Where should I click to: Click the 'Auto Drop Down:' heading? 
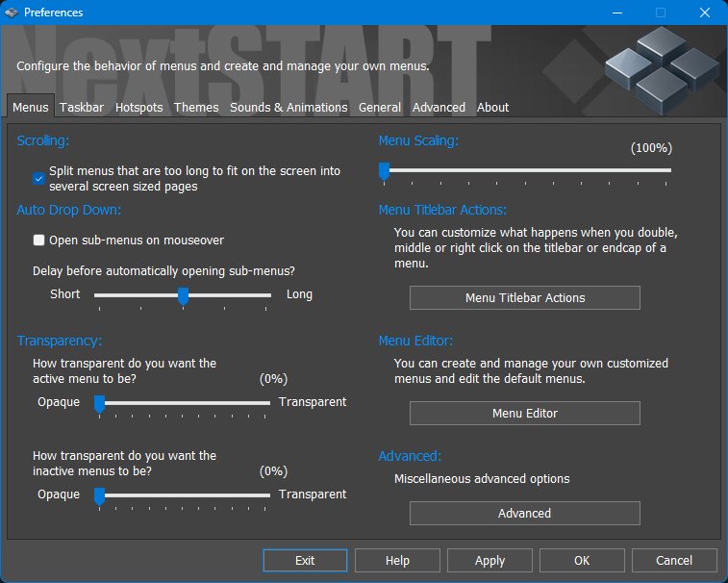click(x=69, y=210)
